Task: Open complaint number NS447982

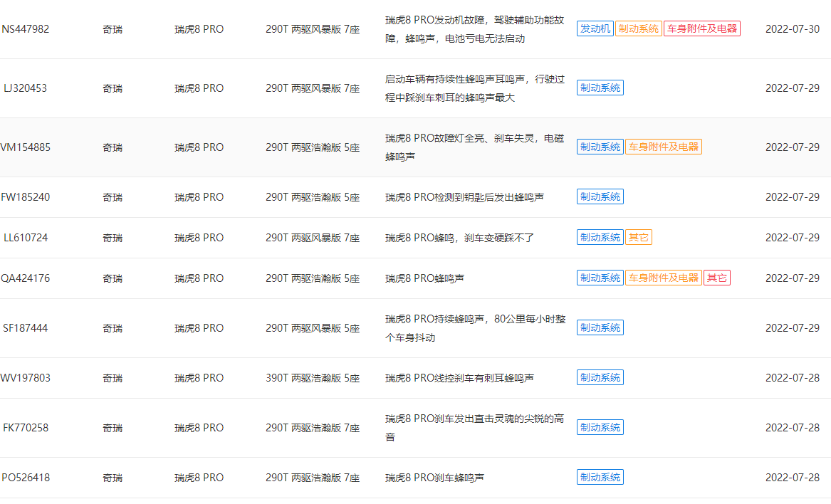Action: click(x=26, y=29)
